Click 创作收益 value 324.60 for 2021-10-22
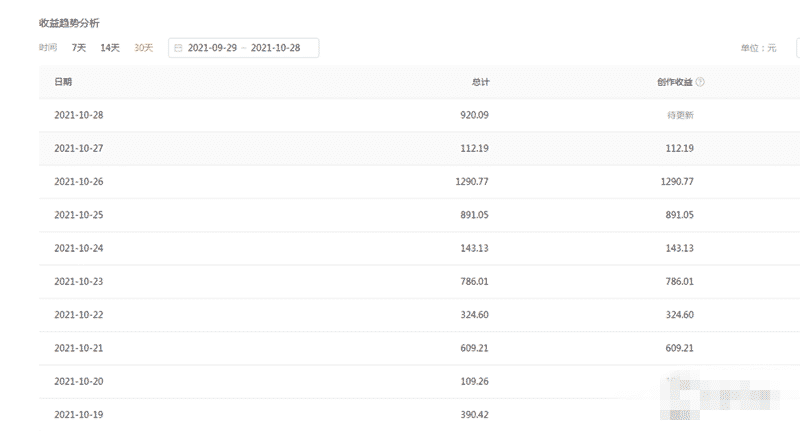The width and height of the screenshot is (800, 431). (x=679, y=315)
